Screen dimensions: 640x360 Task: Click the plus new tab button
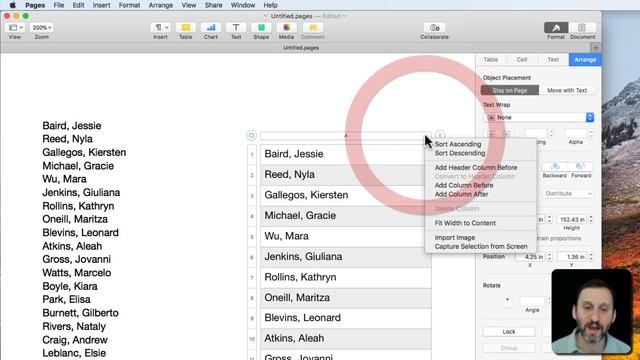click(596, 48)
